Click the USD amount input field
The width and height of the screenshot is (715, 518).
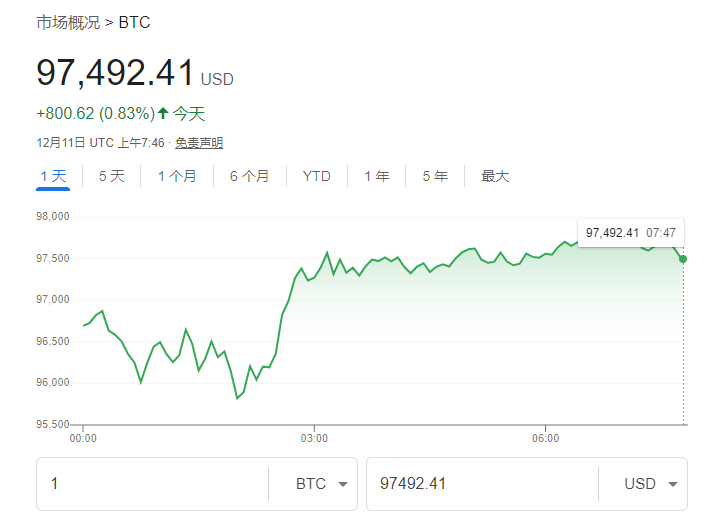click(x=480, y=484)
